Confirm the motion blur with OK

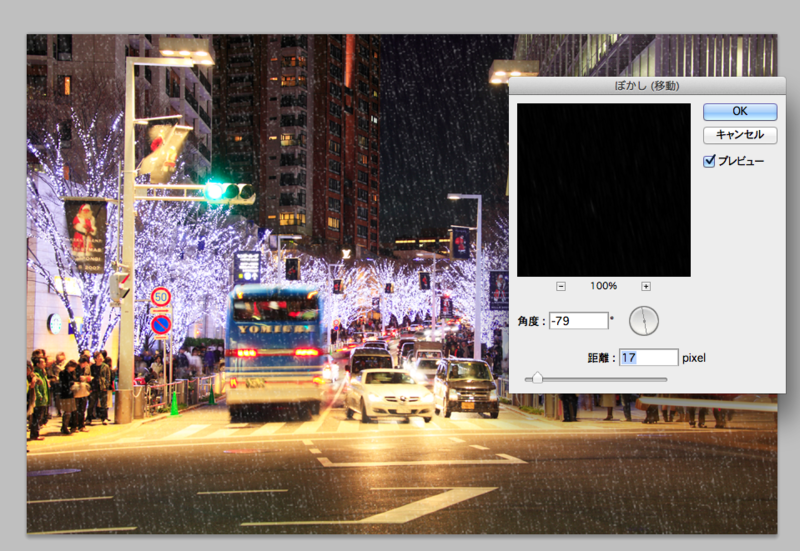740,111
